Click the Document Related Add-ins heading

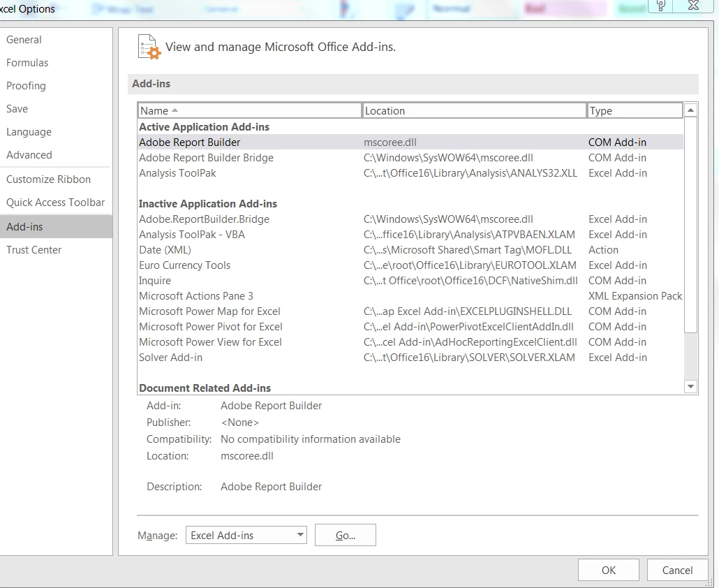[x=205, y=388]
